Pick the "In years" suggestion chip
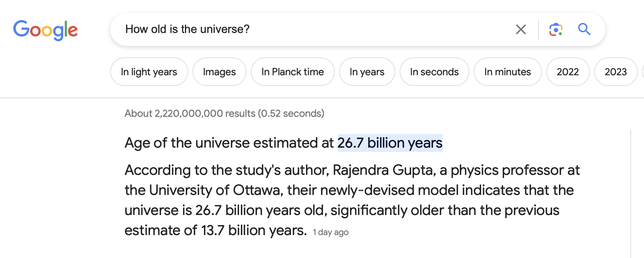644x258 pixels. pos(367,72)
